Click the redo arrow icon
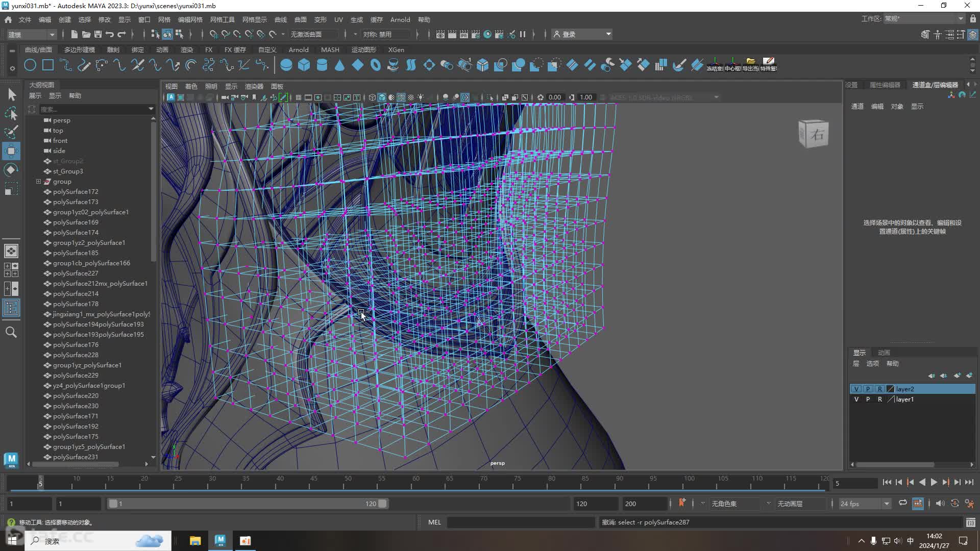The width and height of the screenshot is (980, 551). 121,34
